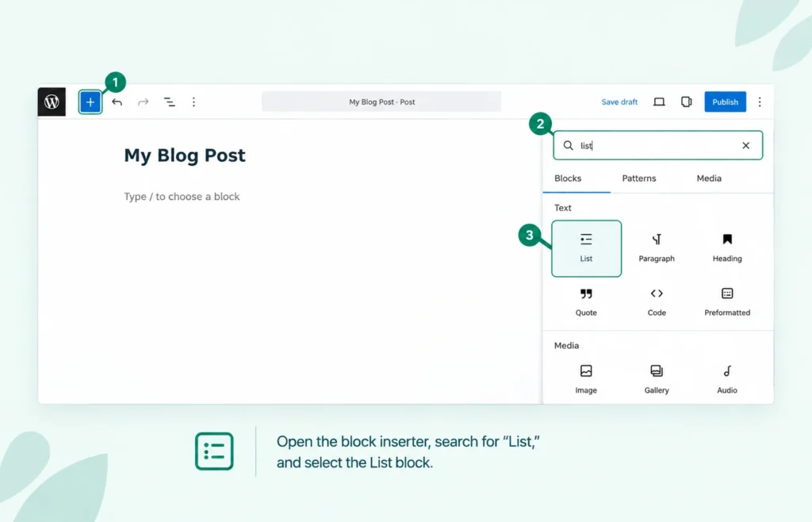812x522 pixels.
Task: Insert the Code block
Action: (657, 302)
